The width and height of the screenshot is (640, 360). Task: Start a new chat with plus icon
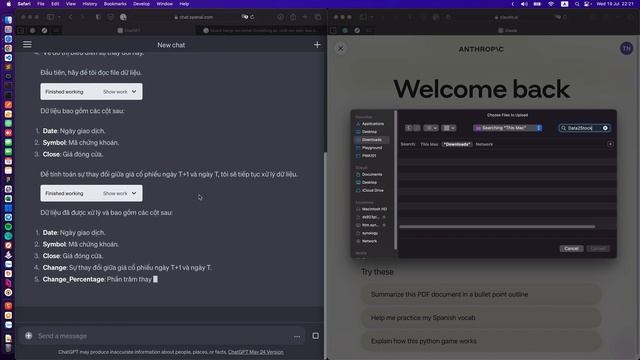click(317, 44)
